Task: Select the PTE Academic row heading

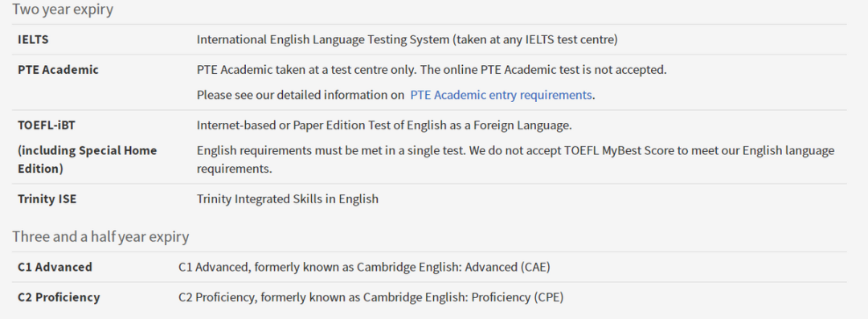Action: 58,70
